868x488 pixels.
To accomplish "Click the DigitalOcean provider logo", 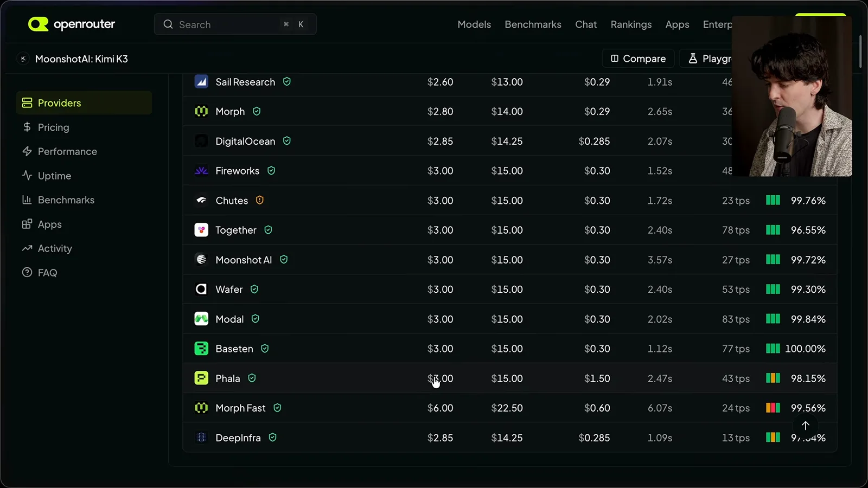I will (201, 141).
